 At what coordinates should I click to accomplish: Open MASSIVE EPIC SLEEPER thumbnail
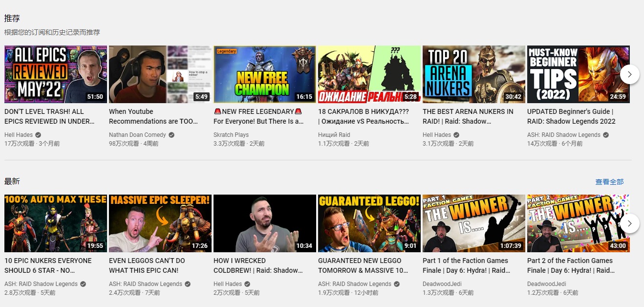tap(160, 223)
